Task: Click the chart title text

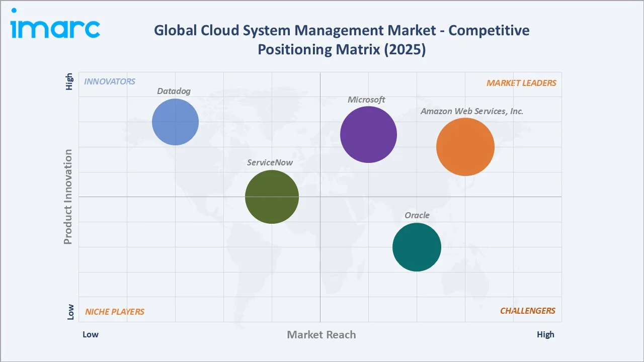Action: (342, 40)
